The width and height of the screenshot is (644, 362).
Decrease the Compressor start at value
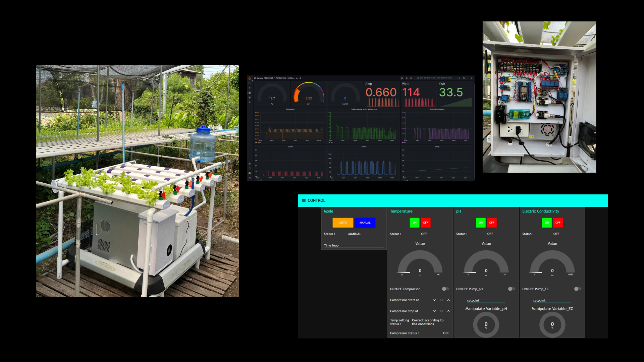(434, 300)
